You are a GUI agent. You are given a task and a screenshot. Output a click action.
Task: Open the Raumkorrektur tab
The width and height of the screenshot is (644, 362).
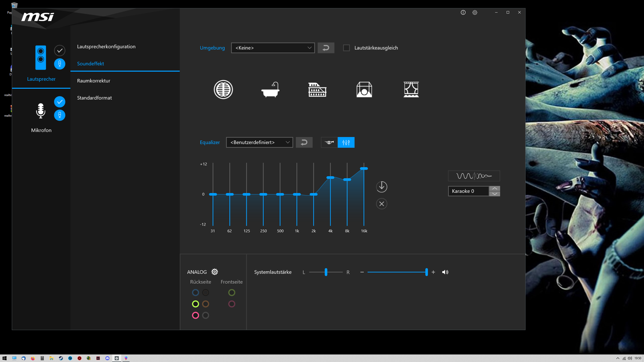[94, 81]
